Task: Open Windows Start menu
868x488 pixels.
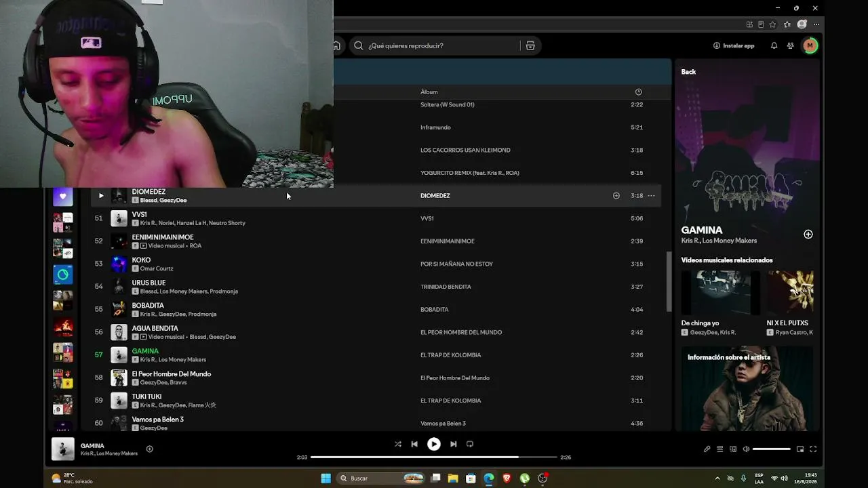Action: pyautogui.click(x=325, y=479)
